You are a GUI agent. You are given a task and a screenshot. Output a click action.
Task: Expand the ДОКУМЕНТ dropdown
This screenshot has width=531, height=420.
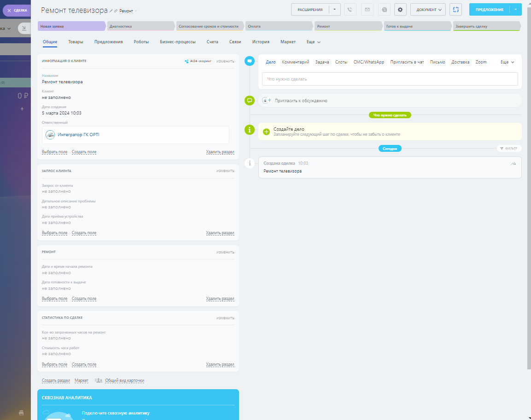428,10
